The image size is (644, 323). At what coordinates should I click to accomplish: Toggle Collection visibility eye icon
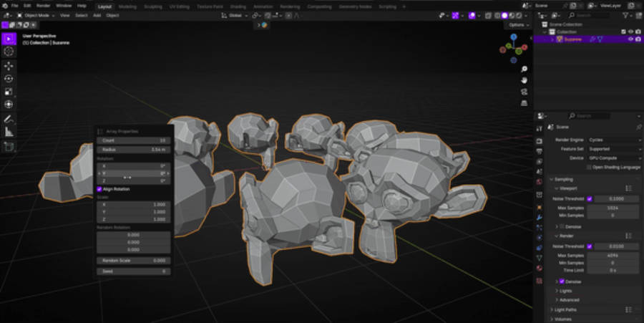(x=630, y=32)
